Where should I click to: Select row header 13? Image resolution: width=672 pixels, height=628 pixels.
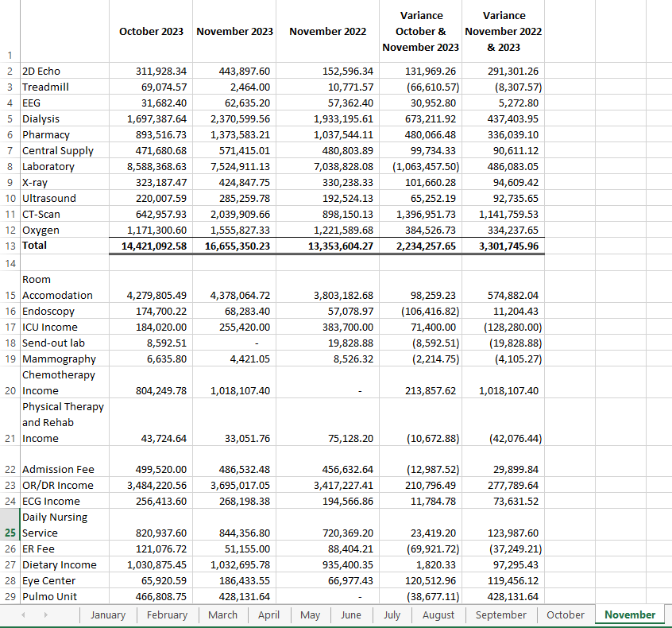point(10,246)
